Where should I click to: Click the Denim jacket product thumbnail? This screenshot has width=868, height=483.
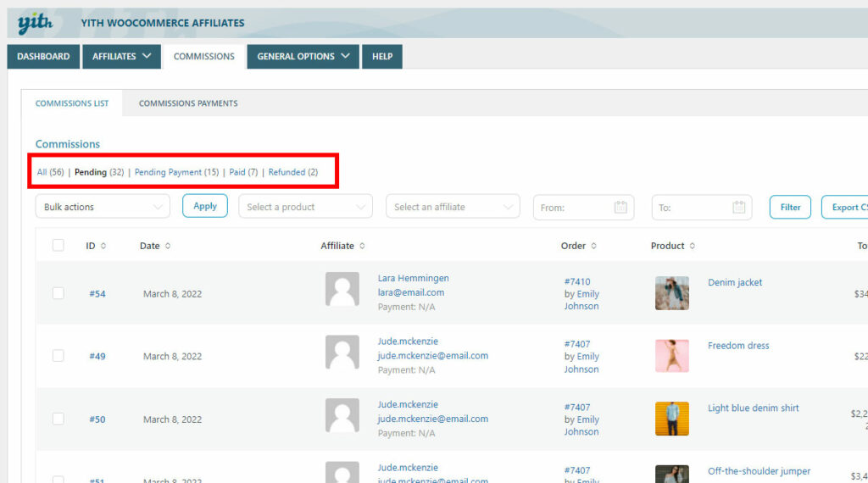(x=671, y=293)
